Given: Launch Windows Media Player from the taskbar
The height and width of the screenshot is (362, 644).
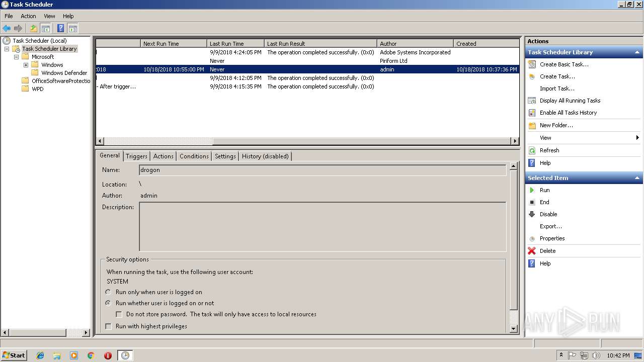Looking at the screenshot, I should click(74, 355).
